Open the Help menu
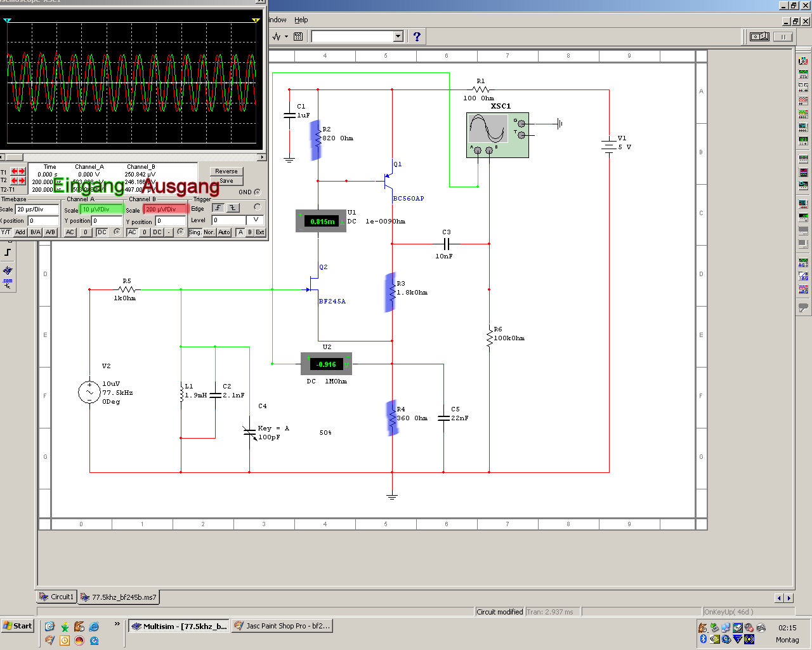Viewport: 812px width, 650px height. tap(301, 20)
